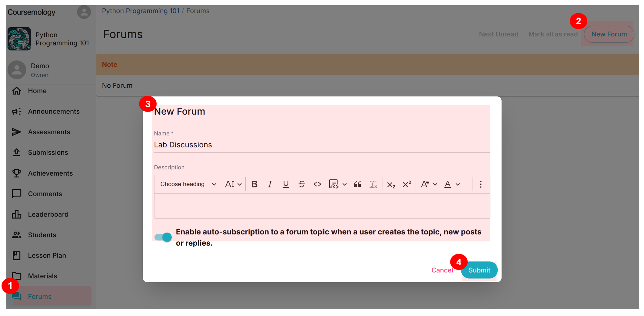Click the Students people icon
Viewport: 644px width, 316px height.
[x=17, y=235]
